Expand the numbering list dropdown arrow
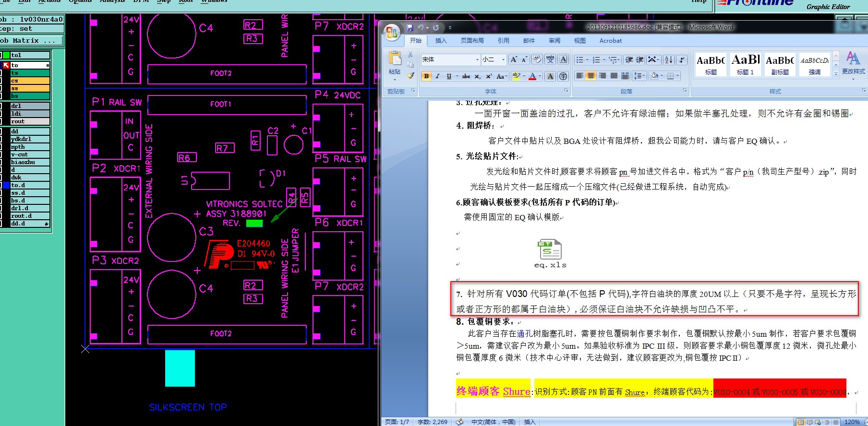 (604, 59)
